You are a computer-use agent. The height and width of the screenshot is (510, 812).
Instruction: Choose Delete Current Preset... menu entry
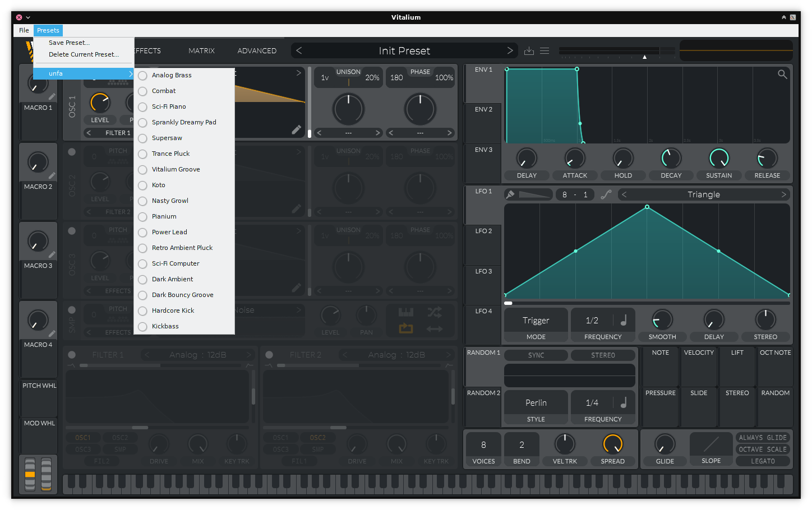(84, 54)
